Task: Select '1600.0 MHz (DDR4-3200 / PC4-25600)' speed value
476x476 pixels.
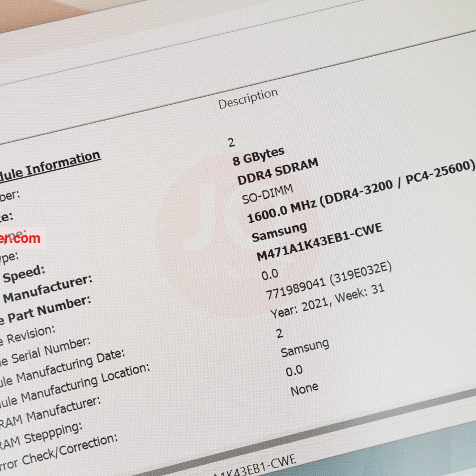Action: click(361, 191)
